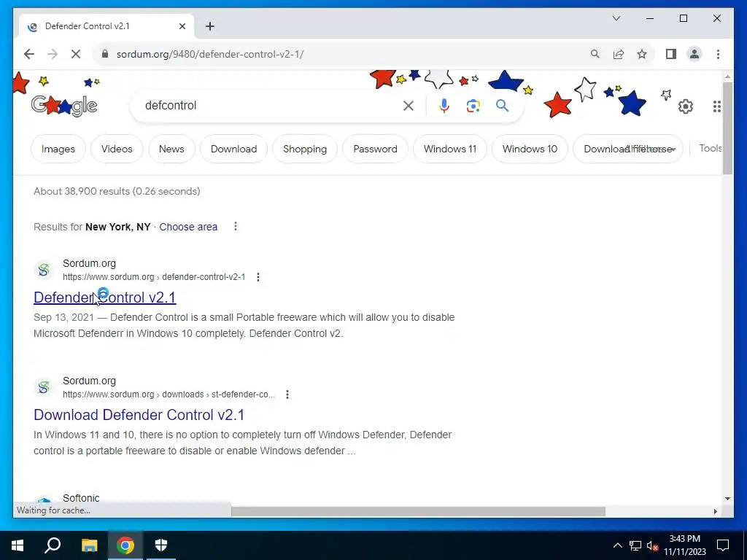Open a new tab with plus button
Image resolution: width=747 pixels, height=560 pixels.
(x=210, y=26)
